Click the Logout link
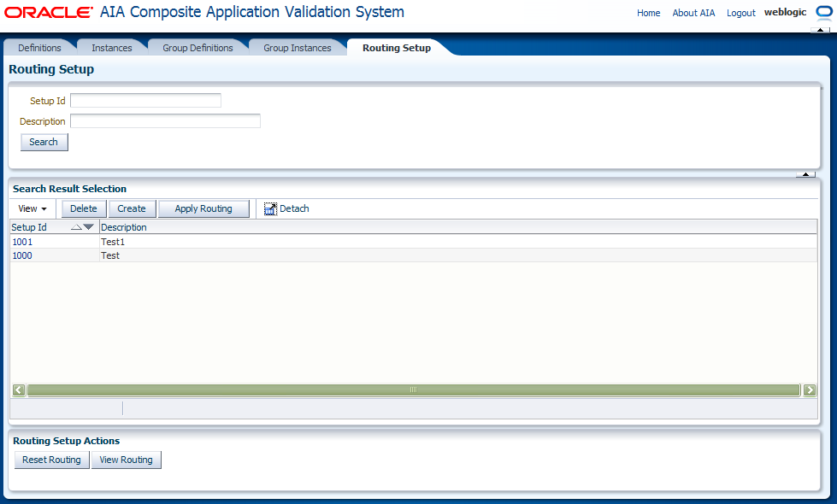Viewport: 837px width, 504px height. tap(741, 13)
